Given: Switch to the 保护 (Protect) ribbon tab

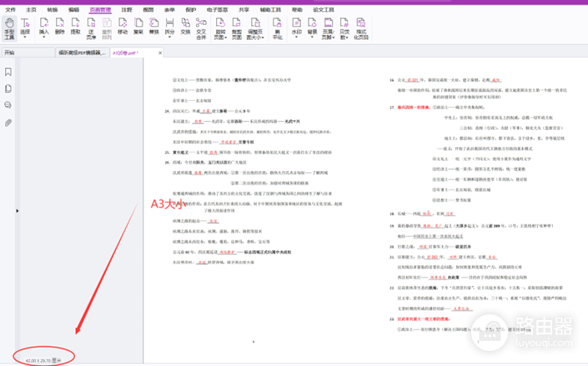Looking at the screenshot, I should coord(191,9).
